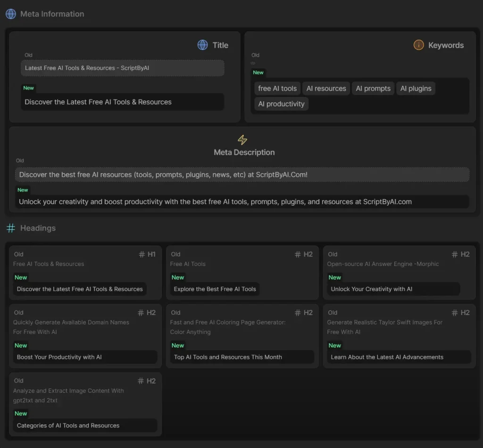Click the old meta description field
Screen dimensions: 483x448
(242, 174)
